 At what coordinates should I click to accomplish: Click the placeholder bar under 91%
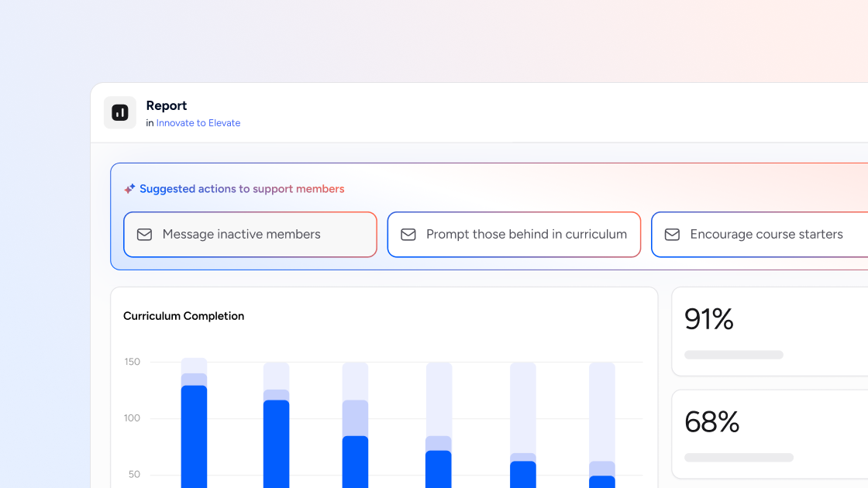[x=734, y=355]
